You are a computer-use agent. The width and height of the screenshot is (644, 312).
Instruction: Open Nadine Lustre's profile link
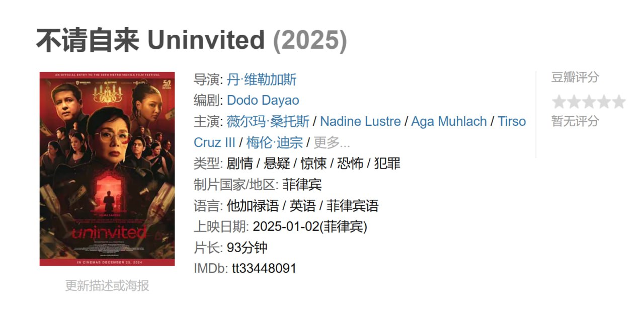coord(360,121)
